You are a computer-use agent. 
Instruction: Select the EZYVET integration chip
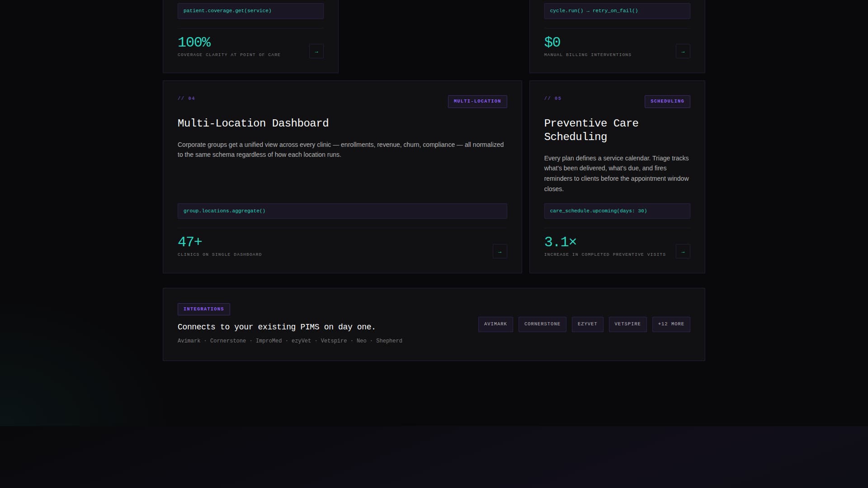click(587, 324)
